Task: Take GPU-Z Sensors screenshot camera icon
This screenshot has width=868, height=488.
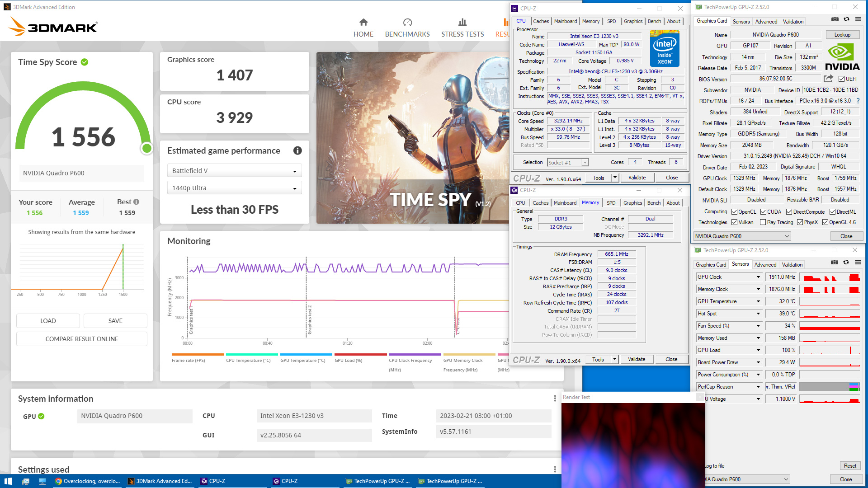Action: 835,262
